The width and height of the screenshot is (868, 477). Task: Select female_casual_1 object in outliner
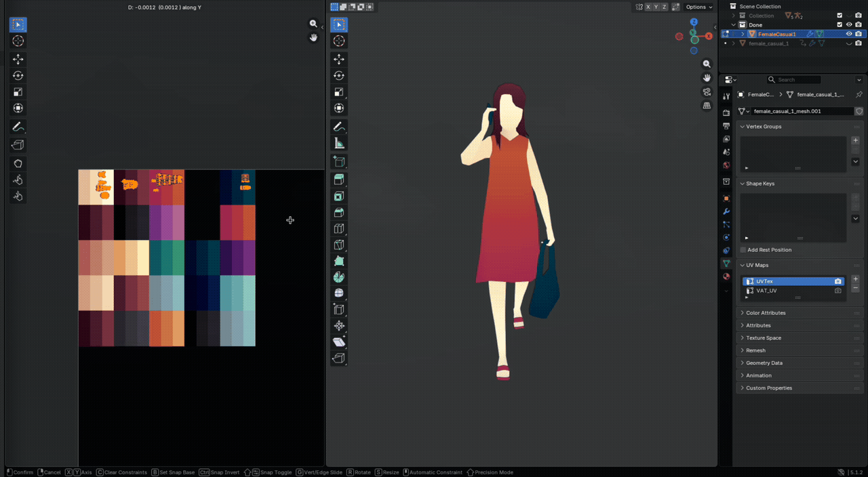768,43
